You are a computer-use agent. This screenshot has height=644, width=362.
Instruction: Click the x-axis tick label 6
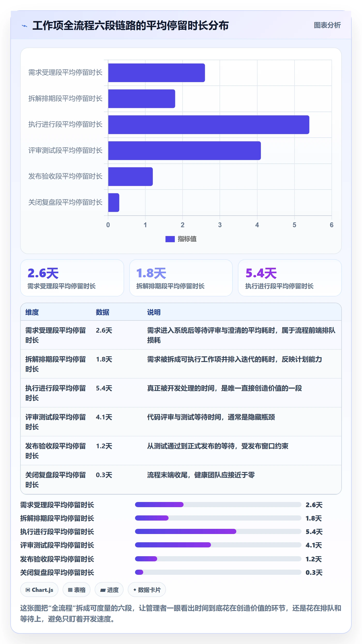pos(331,225)
